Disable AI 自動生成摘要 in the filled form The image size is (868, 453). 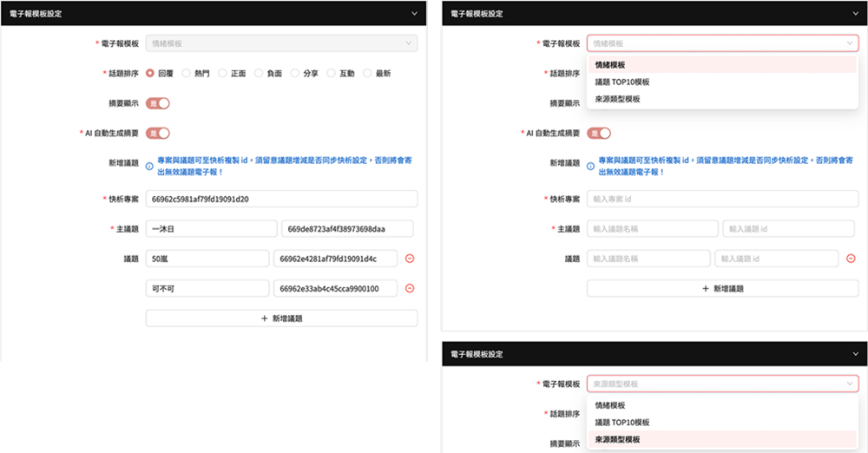[x=157, y=133]
